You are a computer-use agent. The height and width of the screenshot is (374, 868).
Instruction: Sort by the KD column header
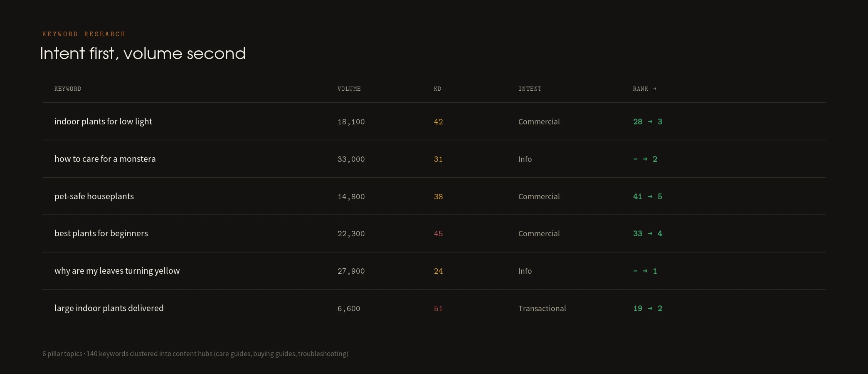pyautogui.click(x=437, y=89)
